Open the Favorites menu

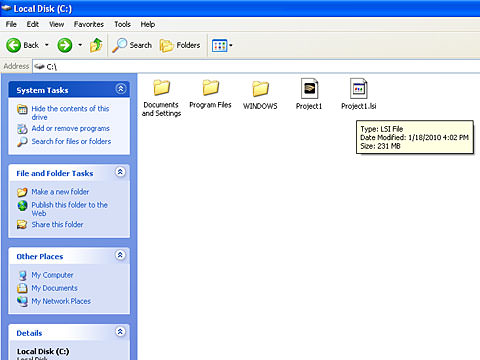point(89,24)
